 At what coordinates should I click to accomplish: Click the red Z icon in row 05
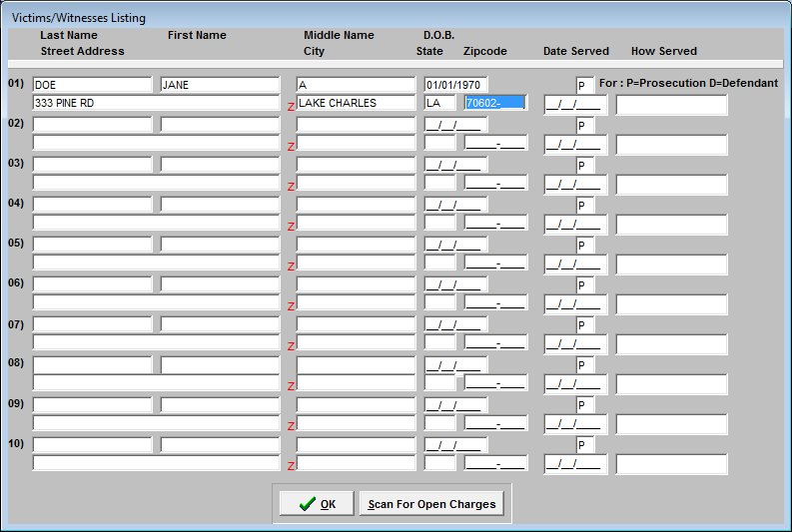point(291,266)
